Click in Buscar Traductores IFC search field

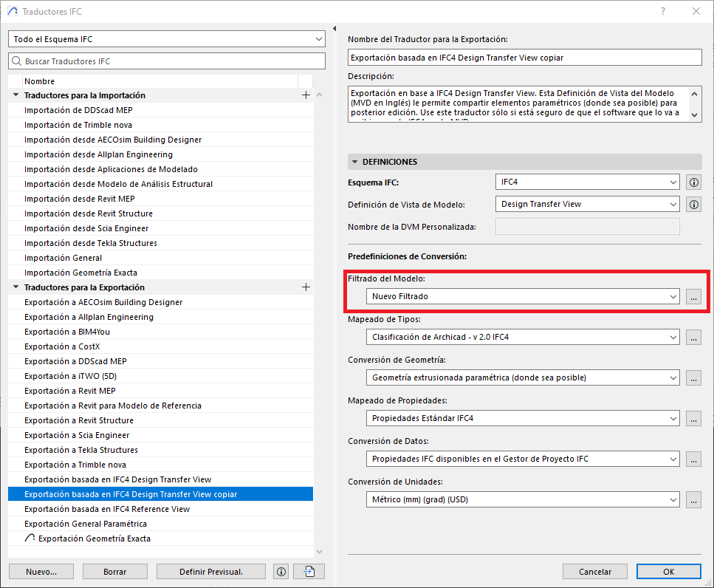pyautogui.click(x=166, y=61)
